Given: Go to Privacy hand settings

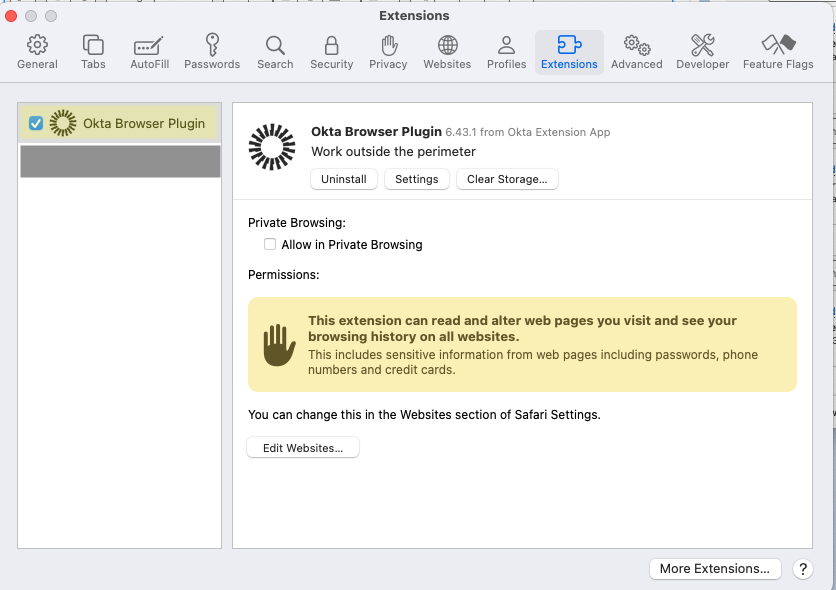Looking at the screenshot, I should click(x=388, y=52).
